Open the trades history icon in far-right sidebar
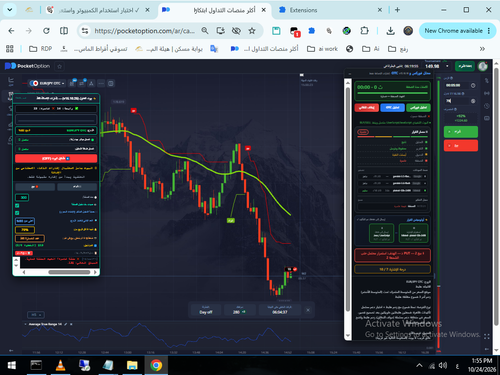 tap(487, 80)
